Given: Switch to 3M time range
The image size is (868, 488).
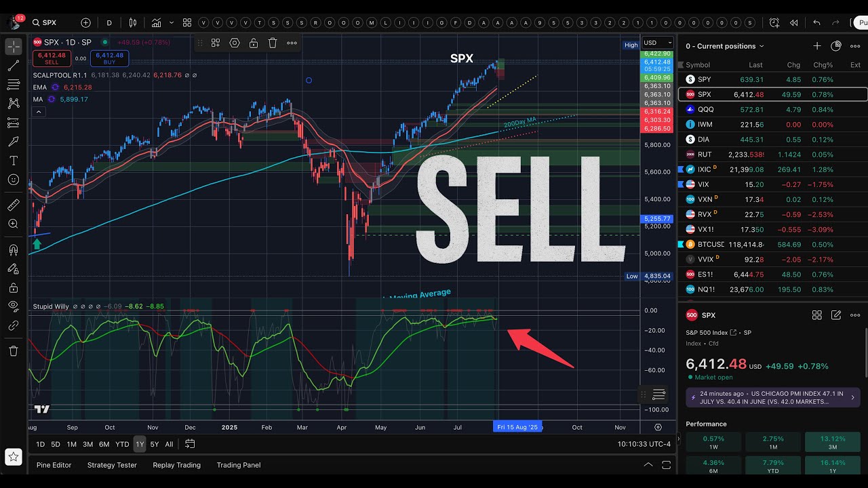Looking at the screenshot, I should pos(87,445).
